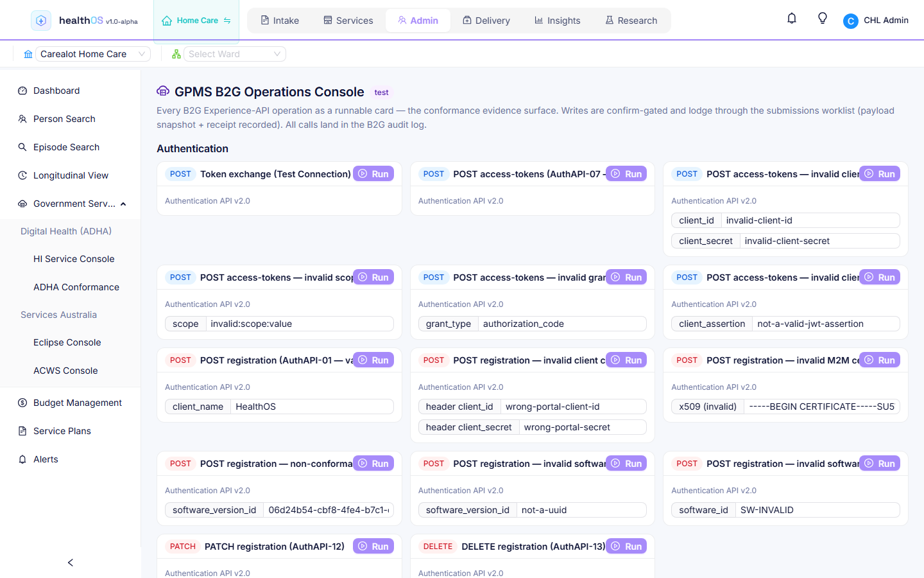Open the notifications bell
924x578 pixels.
point(792,19)
